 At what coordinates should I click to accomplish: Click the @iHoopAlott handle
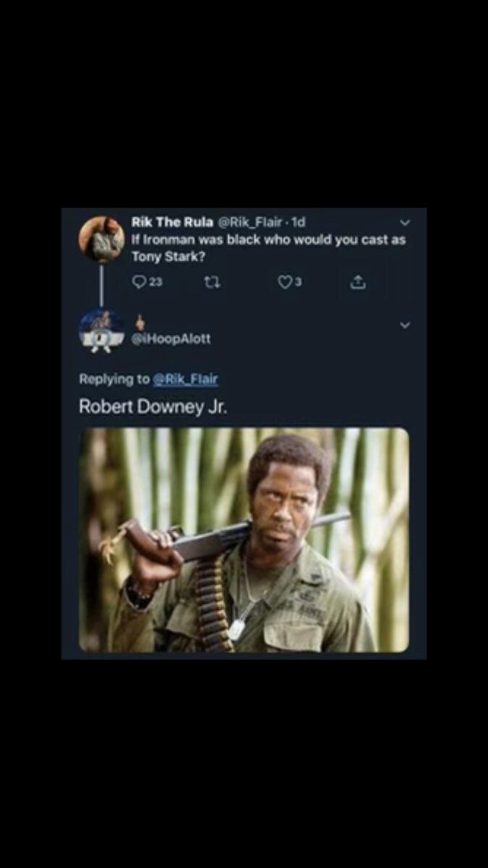pyautogui.click(x=171, y=338)
